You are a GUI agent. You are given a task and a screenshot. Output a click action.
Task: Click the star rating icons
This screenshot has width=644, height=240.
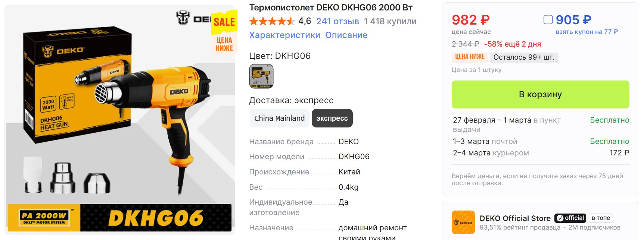point(272,21)
